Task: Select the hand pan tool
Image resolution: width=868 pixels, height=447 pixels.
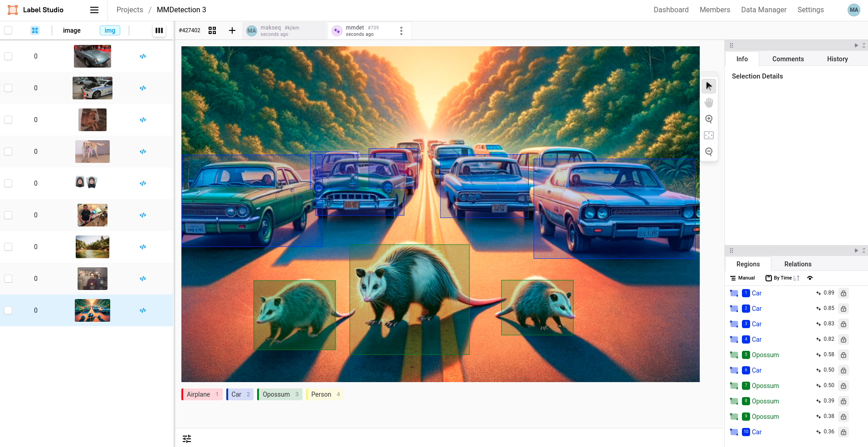Action: tap(709, 103)
